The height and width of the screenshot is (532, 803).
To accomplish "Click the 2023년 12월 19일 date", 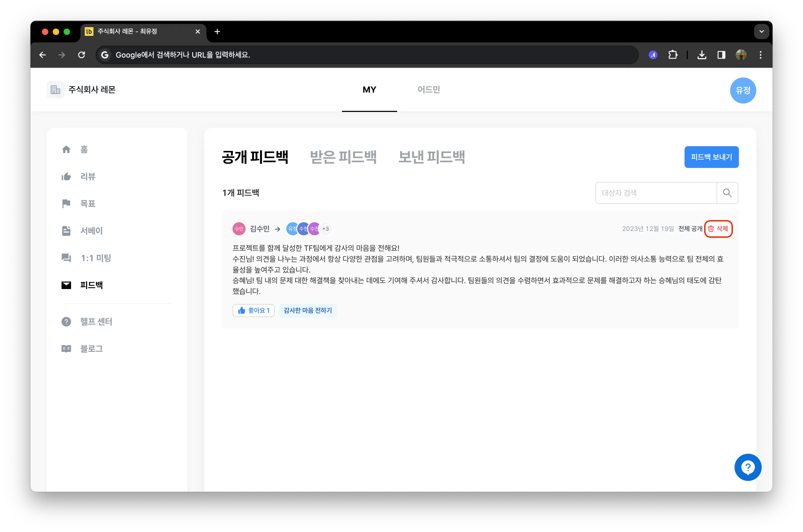I will click(648, 229).
